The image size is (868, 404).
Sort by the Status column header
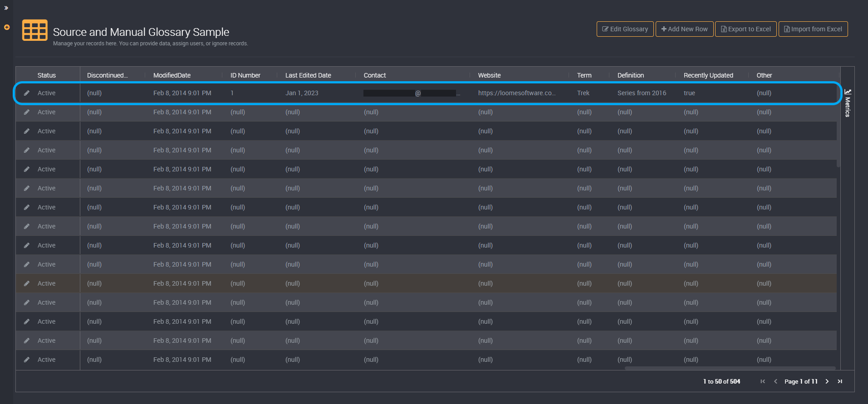(x=47, y=75)
